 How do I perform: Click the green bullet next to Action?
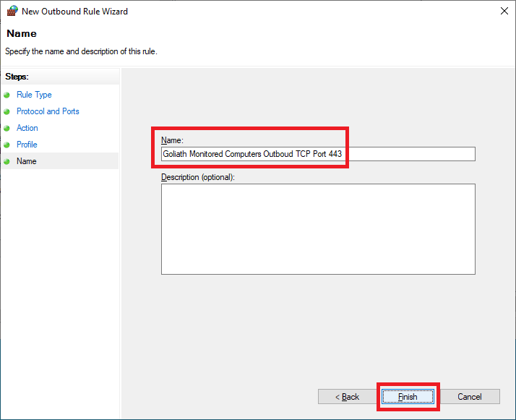pos(7,128)
